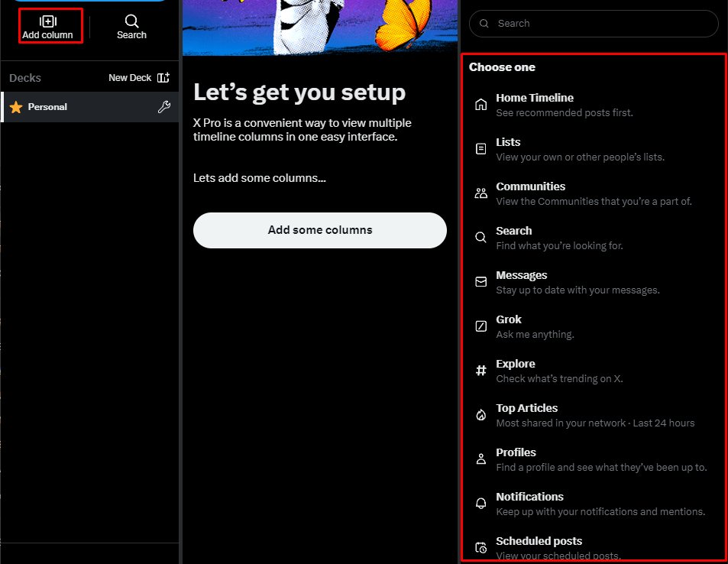
Task: Pick the Search column option
Action: [x=594, y=238]
